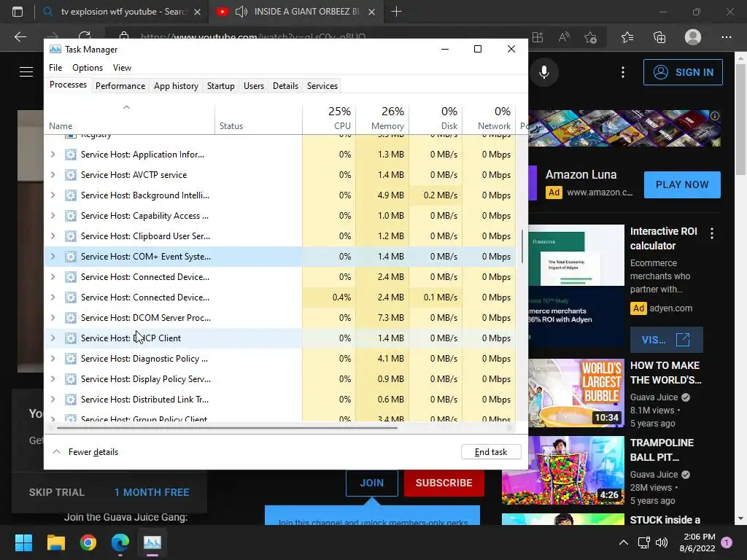Viewport: 747px width, 560px height.
Task: Click gear icon of Display Policy Service row
Action: (71, 379)
